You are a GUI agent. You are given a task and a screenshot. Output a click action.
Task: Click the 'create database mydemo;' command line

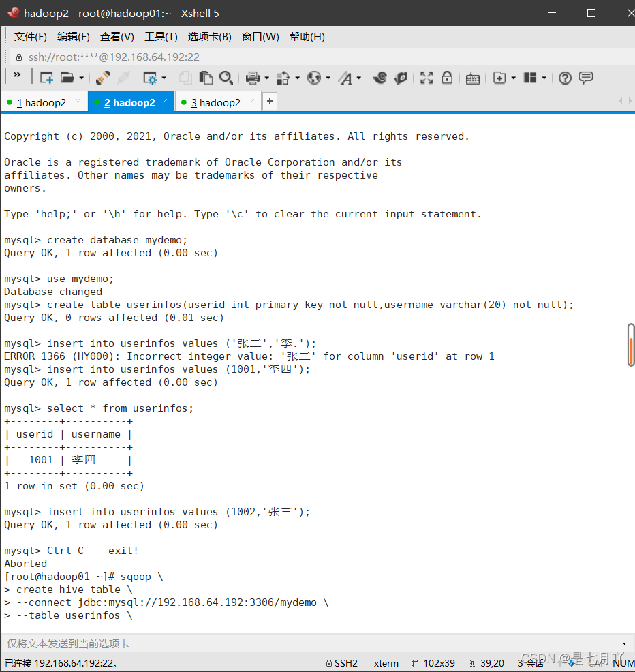(x=96, y=240)
